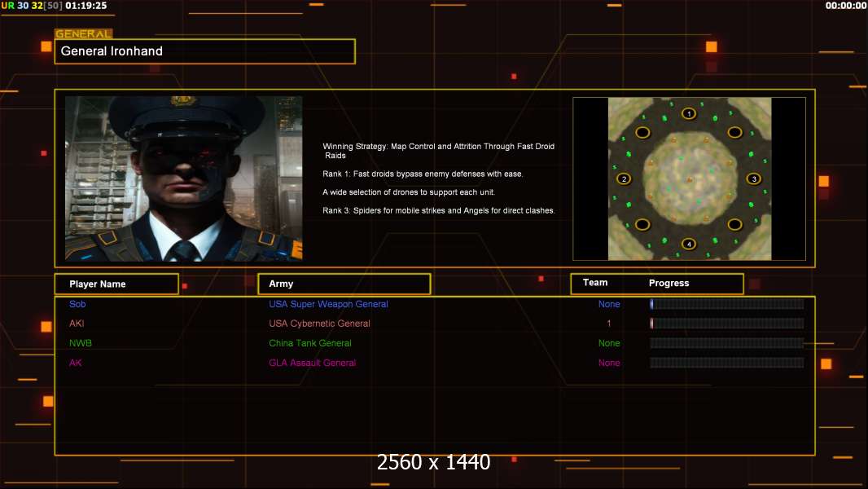Click the Rank 3 Spiders and Angels text
Screen dimensions: 868x489
click(x=439, y=210)
